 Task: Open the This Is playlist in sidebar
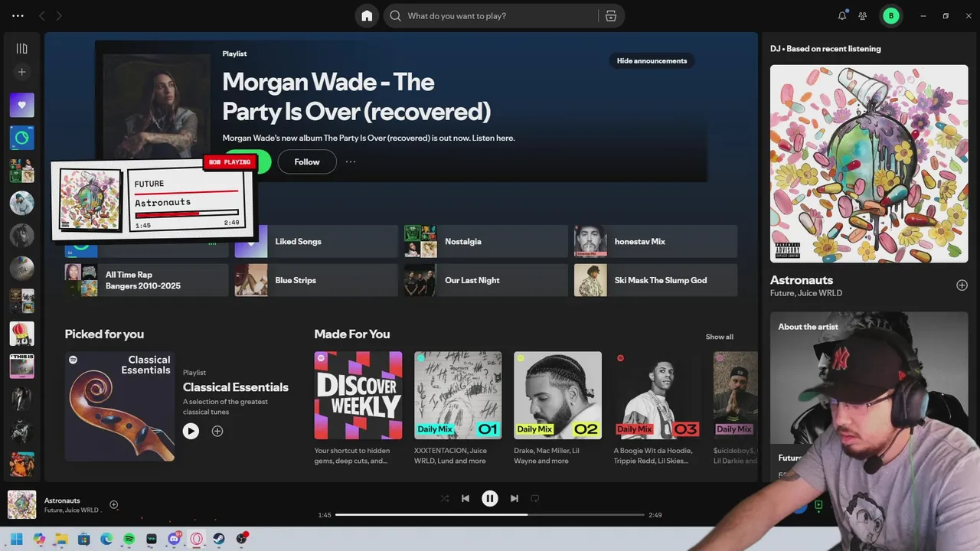(21, 366)
